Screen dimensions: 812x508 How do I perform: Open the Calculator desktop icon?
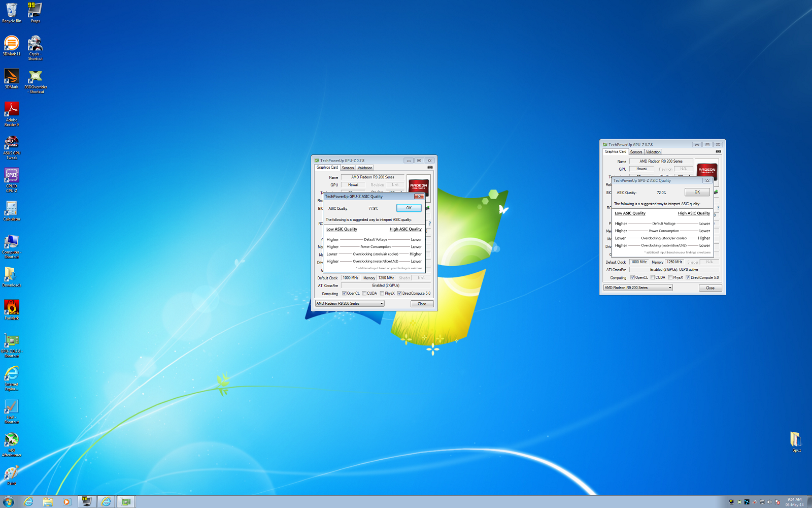pos(11,211)
